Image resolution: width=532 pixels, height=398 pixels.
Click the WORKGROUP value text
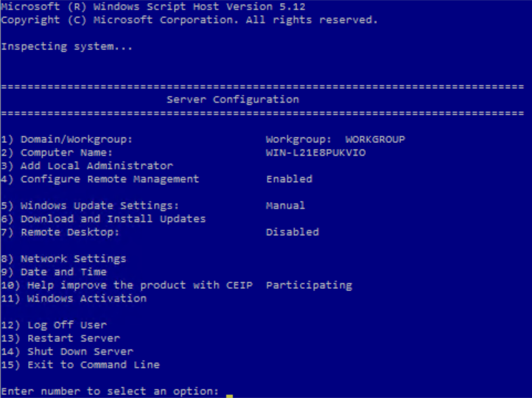coord(375,139)
